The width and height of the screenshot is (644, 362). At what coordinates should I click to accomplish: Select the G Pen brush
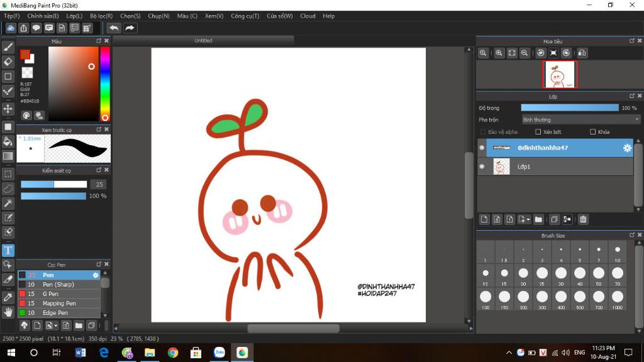(x=50, y=294)
